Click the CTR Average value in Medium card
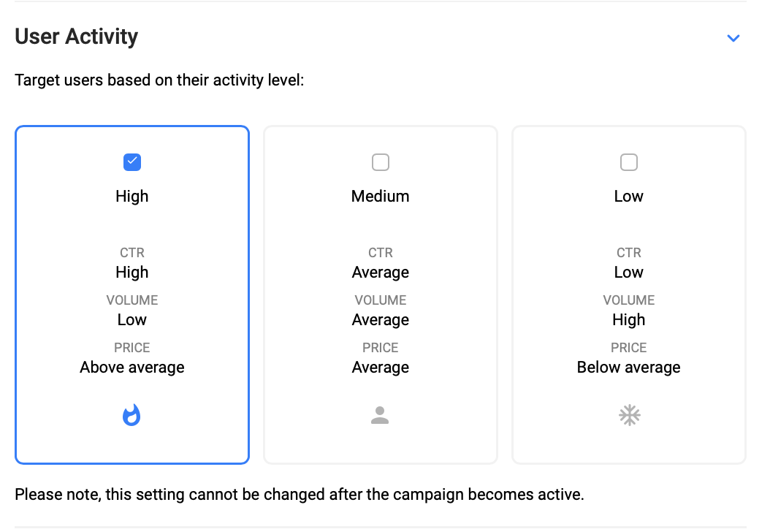This screenshot has width=770, height=532. point(381,272)
